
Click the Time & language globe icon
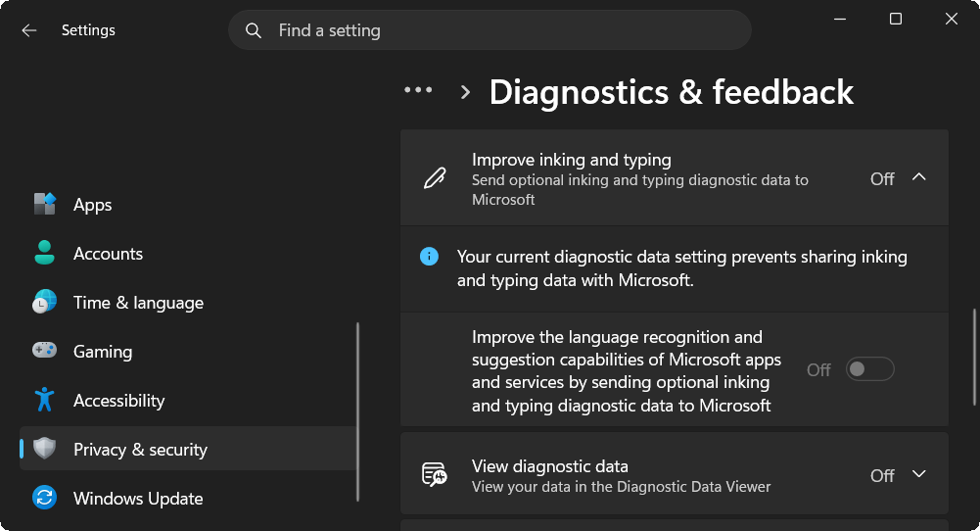pos(44,302)
